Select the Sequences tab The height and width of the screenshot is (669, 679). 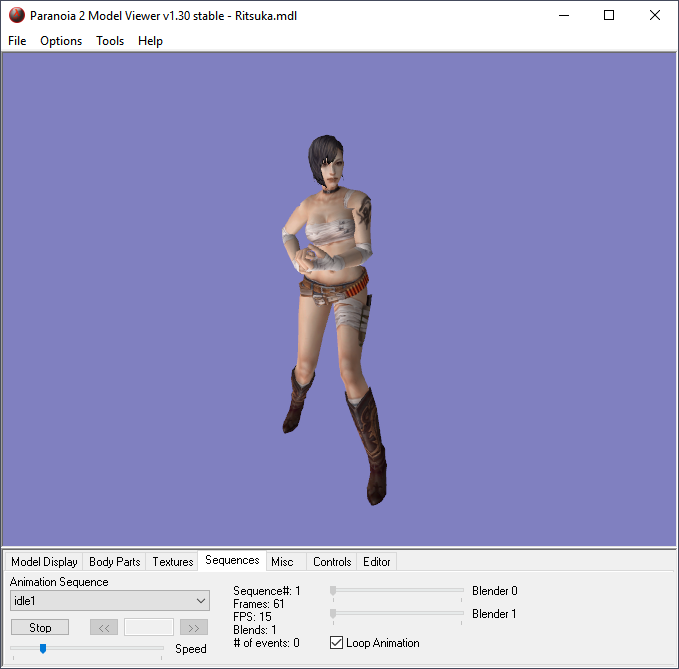coord(232,560)
